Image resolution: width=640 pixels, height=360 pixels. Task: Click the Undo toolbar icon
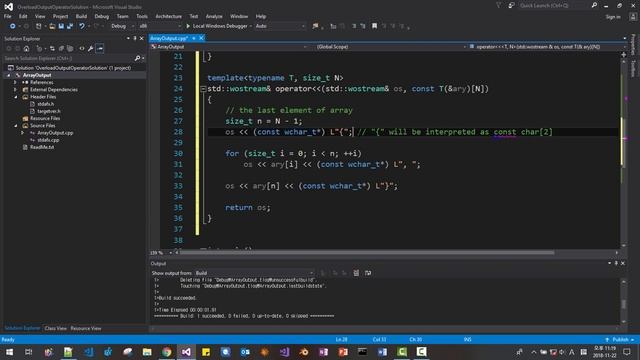(82, 26)
